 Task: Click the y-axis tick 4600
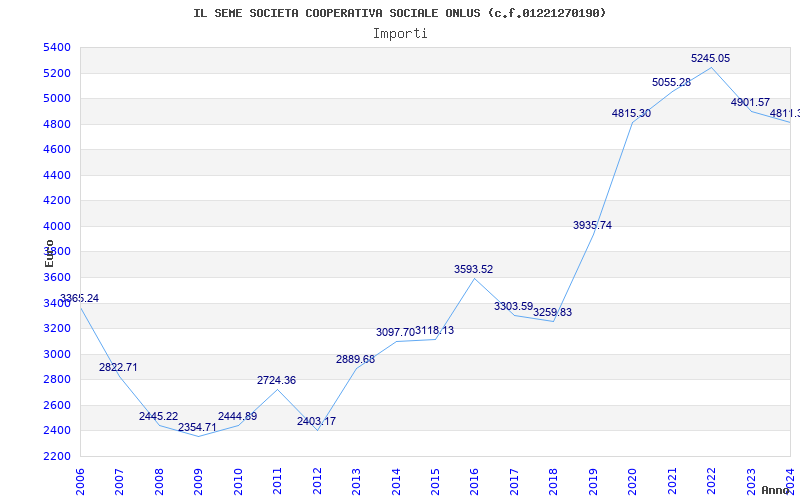pyautogui.click(x=57, y=149)
